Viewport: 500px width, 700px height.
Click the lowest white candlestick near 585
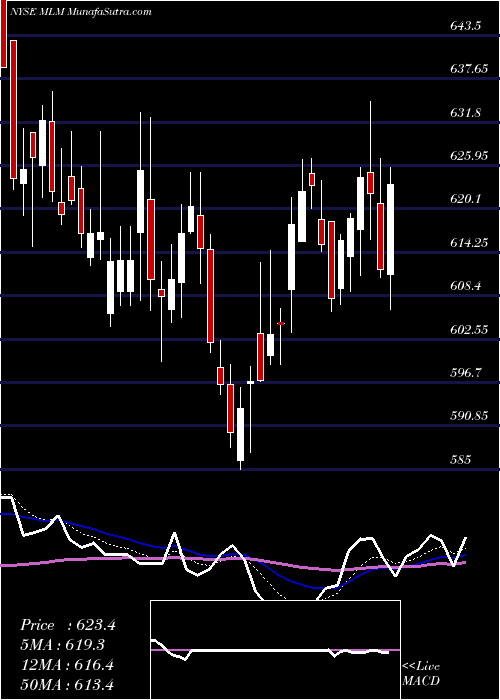click(241, 434)
